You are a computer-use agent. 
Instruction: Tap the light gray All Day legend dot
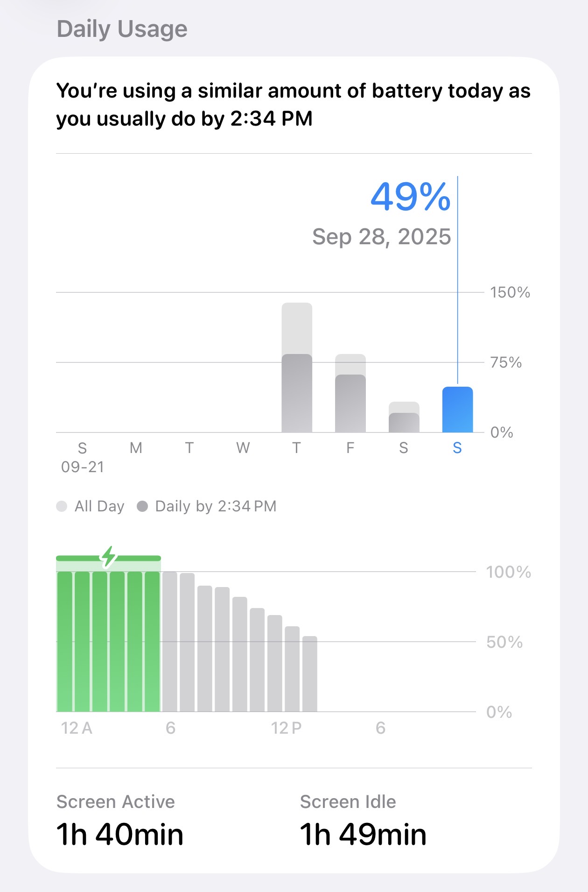click(62, 506)
